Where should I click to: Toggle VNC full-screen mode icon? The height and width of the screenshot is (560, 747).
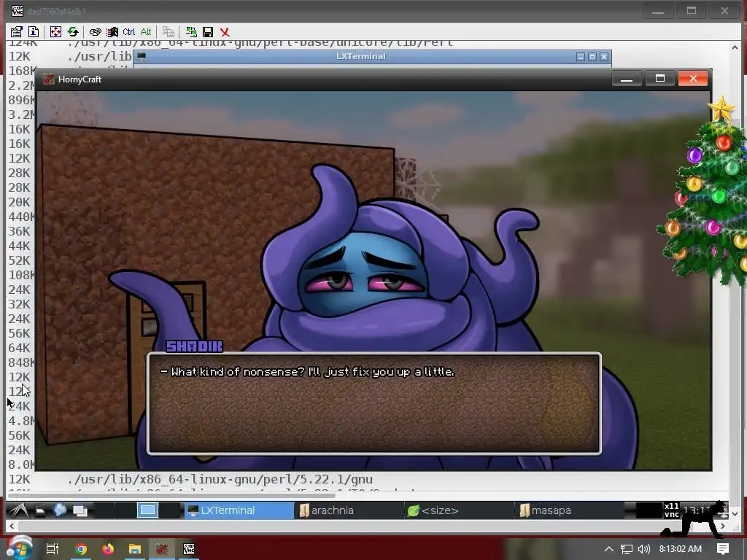(55, 32)
